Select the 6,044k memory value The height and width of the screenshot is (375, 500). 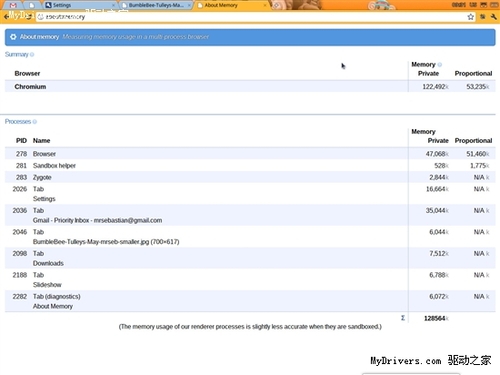pos(439,232)
